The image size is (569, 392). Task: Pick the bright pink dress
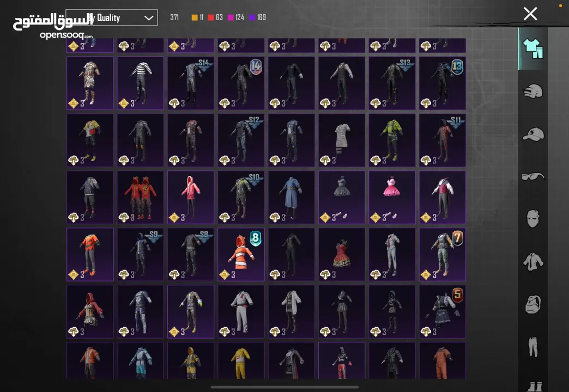click(392, 198)
